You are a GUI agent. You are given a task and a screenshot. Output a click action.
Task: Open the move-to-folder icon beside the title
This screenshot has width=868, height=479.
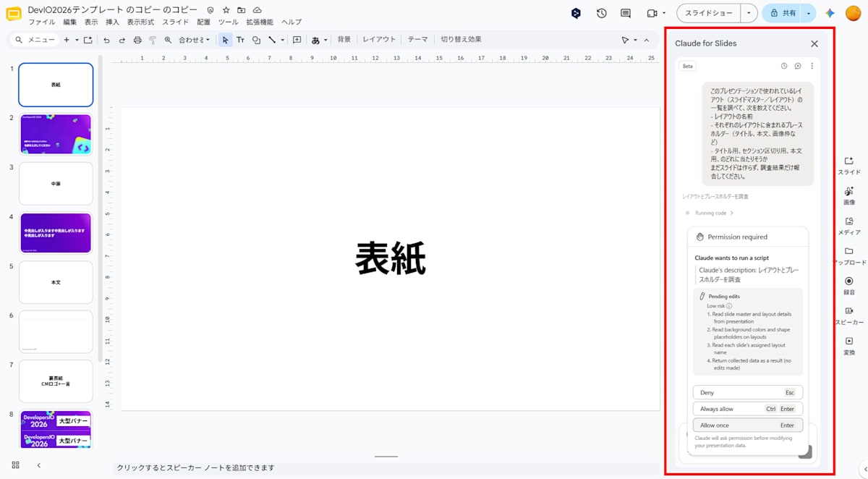click(x=241, y=10)
